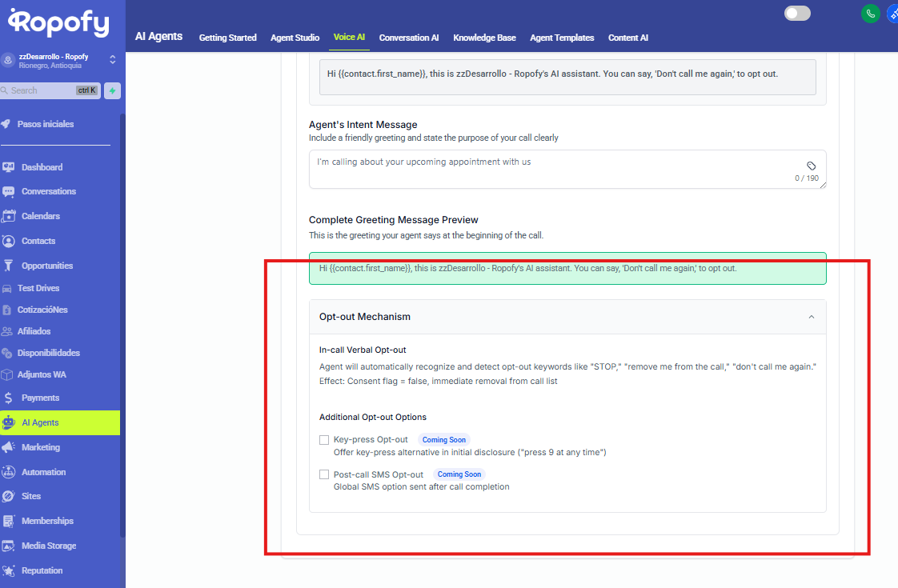
Task: Click the Test Drives car icon
Action: [x=6, y=289]
